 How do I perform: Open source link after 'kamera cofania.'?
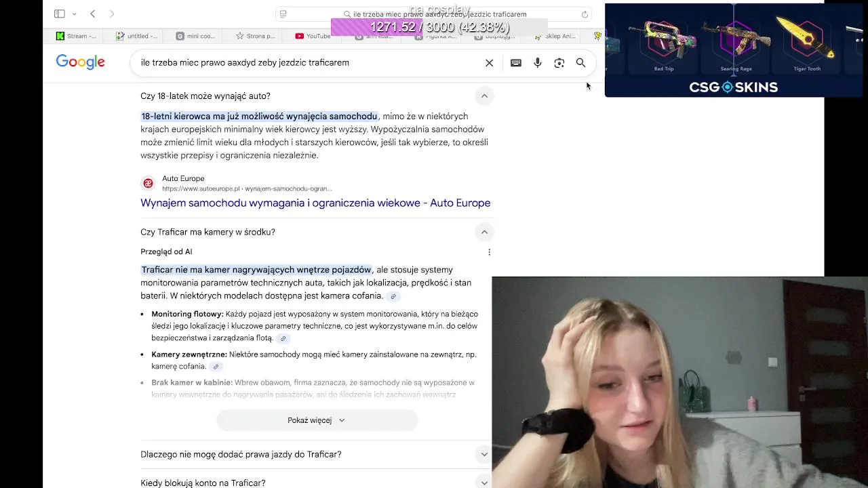(393, 296)
